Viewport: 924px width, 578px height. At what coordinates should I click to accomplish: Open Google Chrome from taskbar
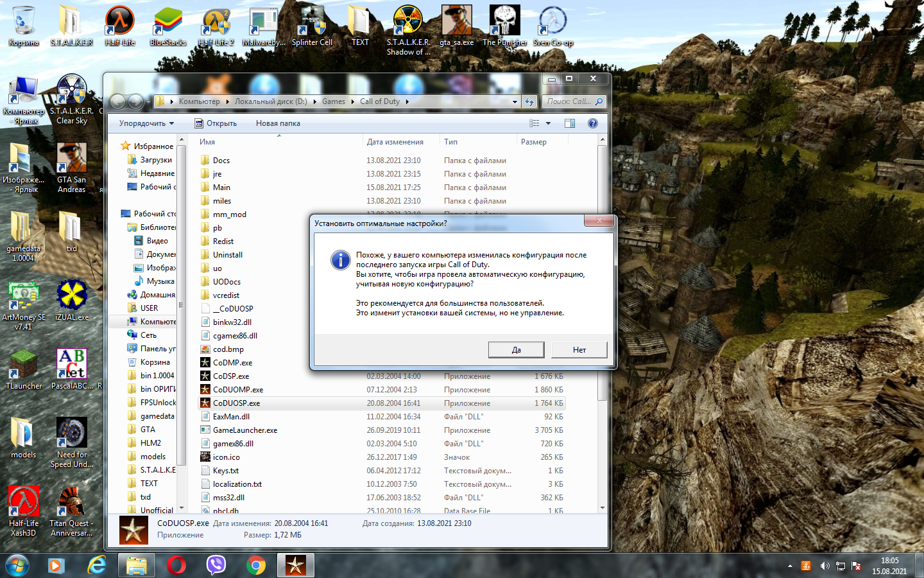coord(256,565)
